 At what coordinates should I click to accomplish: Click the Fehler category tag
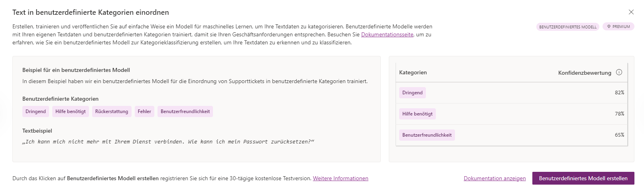144,111
